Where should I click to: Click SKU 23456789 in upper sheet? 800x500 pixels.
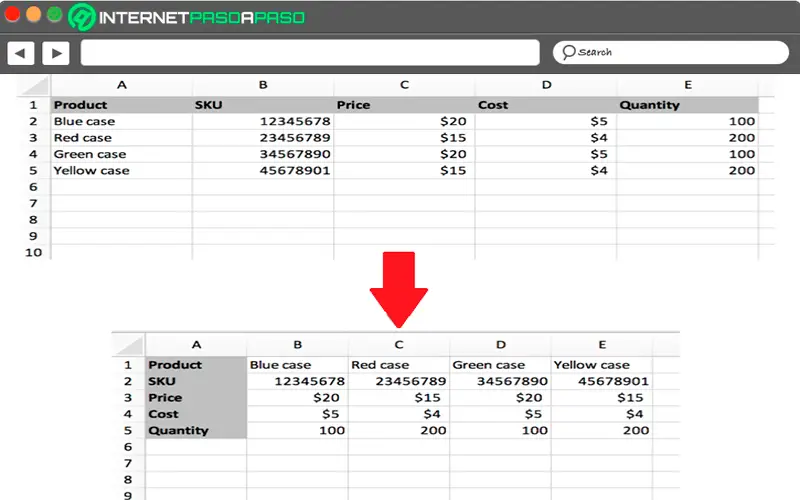coord(263,138)
